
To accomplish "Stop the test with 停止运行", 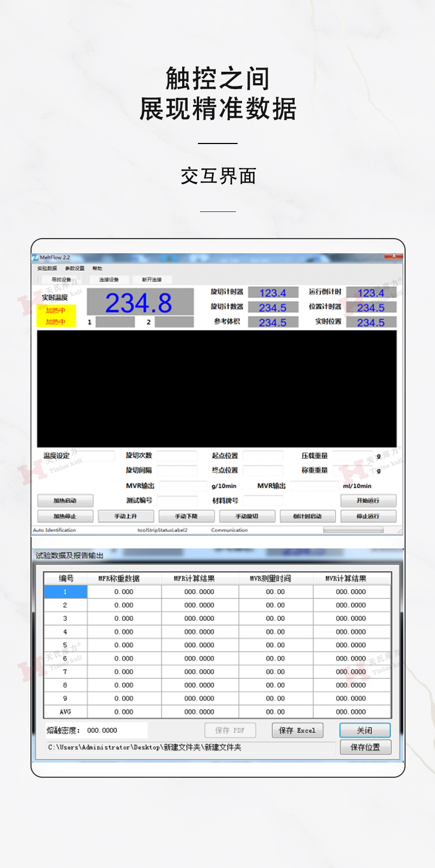I will click(x=368, y=516).
